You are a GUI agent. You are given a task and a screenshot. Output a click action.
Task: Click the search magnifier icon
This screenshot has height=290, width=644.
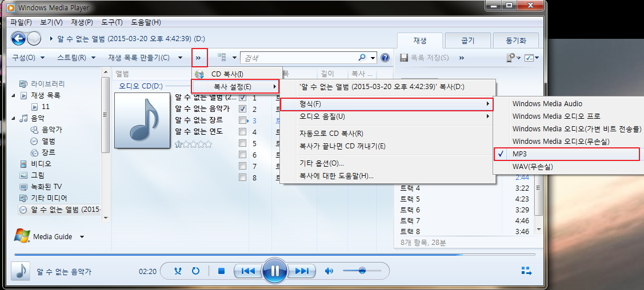click(362, 58)
